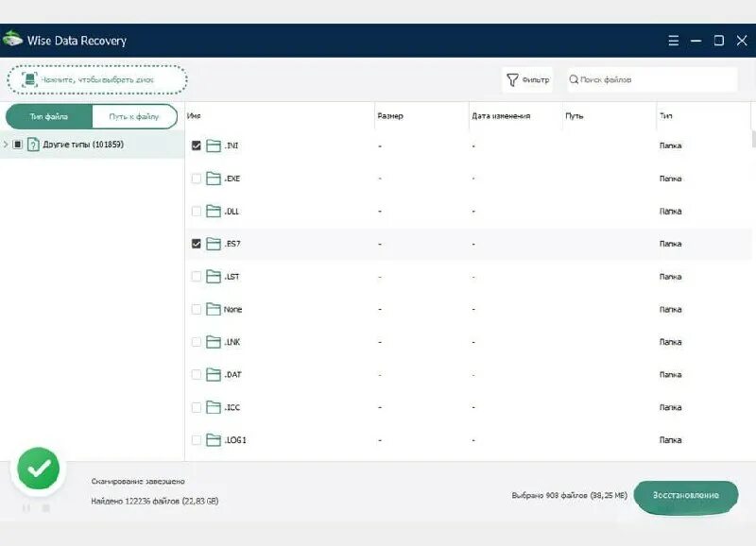Select the .ICC row name
The width and height of the screenshot is (756, 546).
232,407
